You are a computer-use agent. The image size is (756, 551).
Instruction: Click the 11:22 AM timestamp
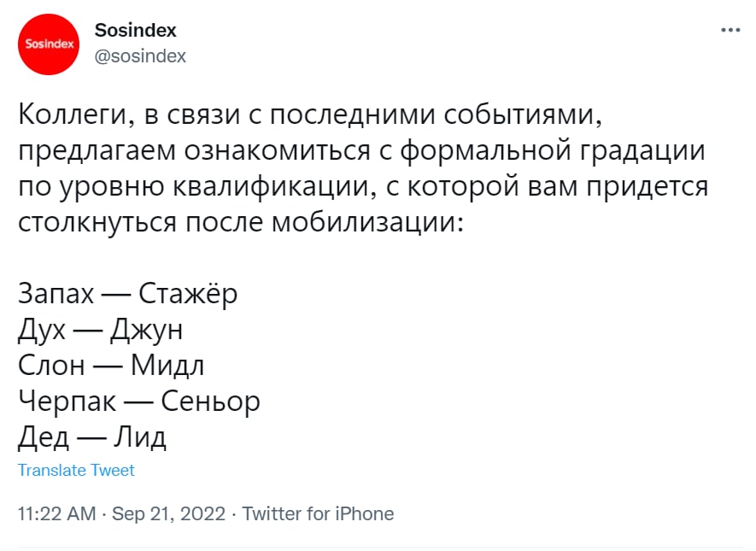coord(56,514)
